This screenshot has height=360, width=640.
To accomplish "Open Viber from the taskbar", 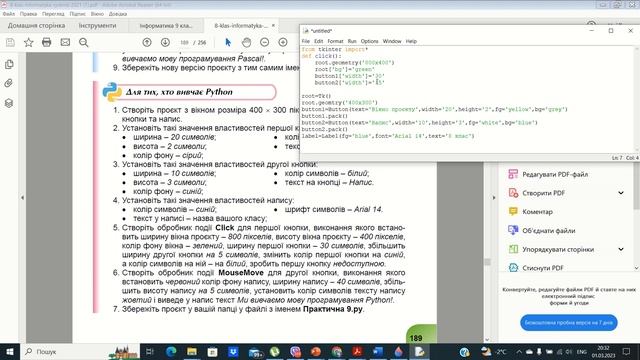I will click(296, 351).
